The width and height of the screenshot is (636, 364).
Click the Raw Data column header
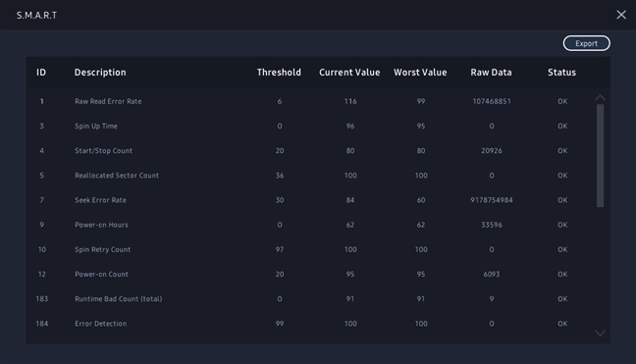(491, 73)
